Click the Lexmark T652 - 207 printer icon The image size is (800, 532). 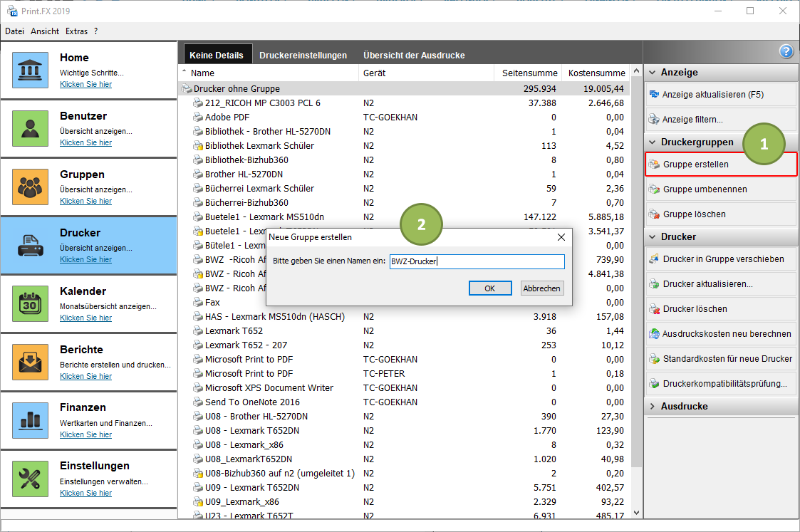198,345
